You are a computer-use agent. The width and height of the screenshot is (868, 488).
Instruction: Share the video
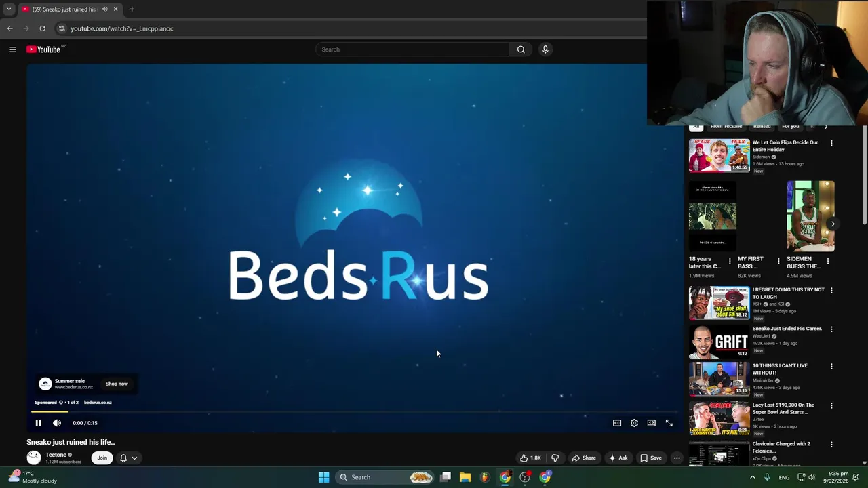coord(584,458)
